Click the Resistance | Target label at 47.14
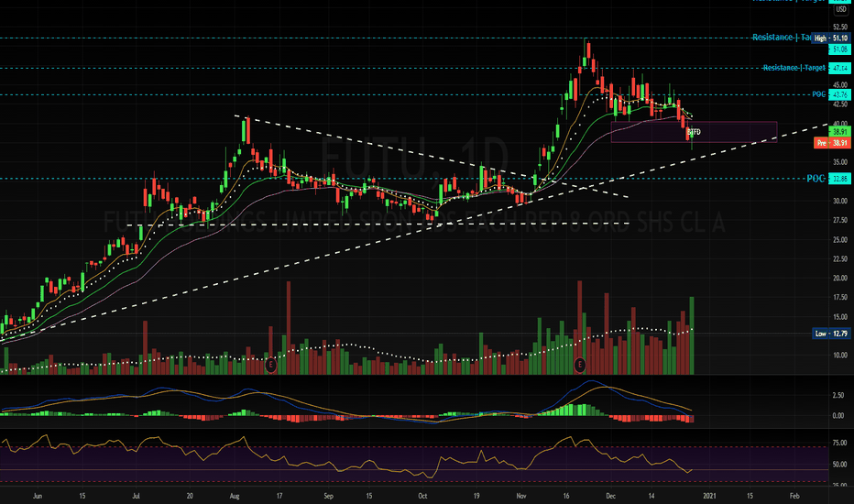The height and width of the screenshot is (504, 854). [794, 68]
